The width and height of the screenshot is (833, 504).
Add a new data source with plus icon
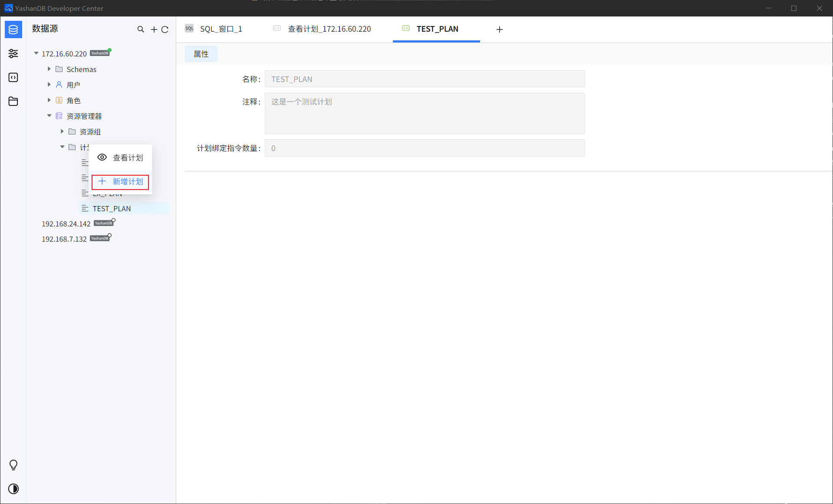pos(154,29)
